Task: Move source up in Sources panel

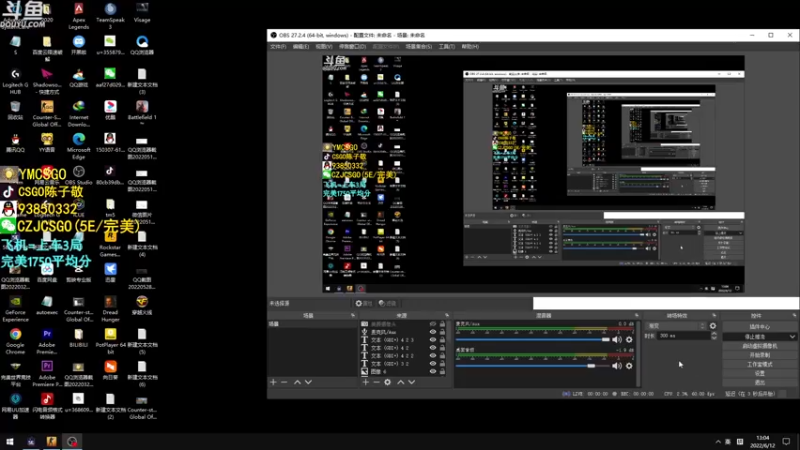Action: tap(401, 382)
